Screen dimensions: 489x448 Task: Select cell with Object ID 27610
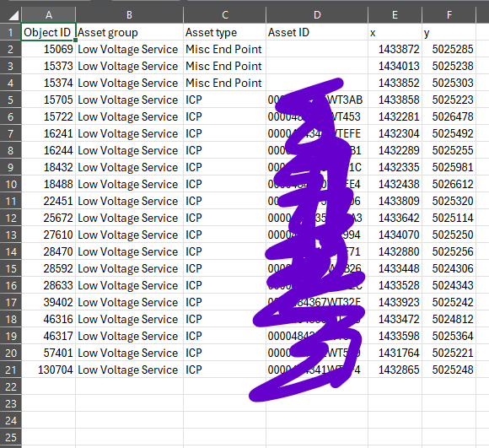pyautogui.click(x=48, y=235)
